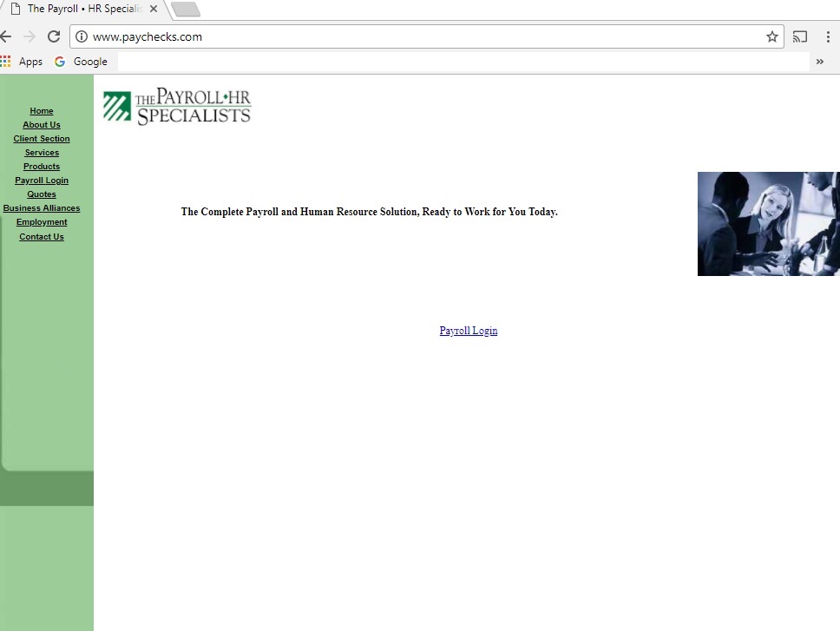This screenshot has height=631, width=840.
Task: Click the blue Payroll Login link in page center
Action: point(469,331)
